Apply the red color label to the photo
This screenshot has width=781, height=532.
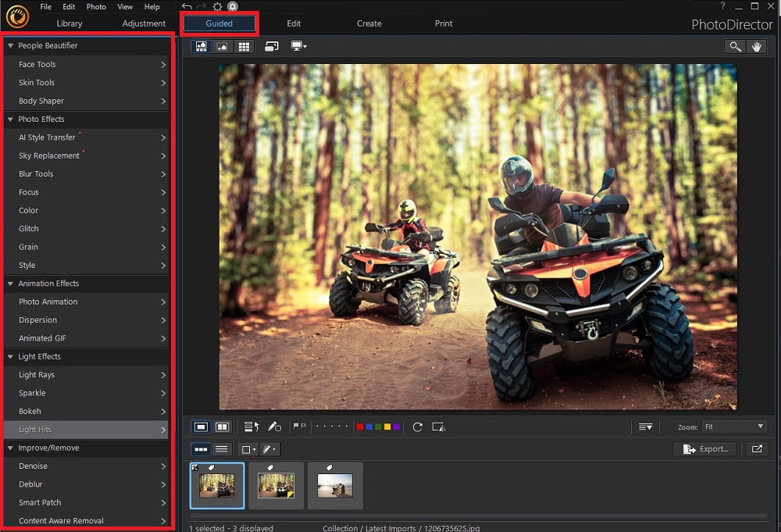click(x=360, y=427)
